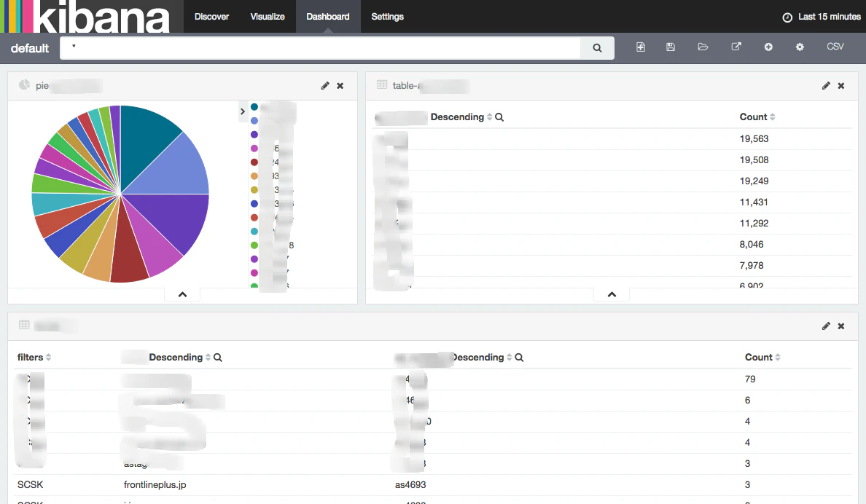Edit the pie visualization with the pencil icon
Image resolution: width=866 pixels, height=504 pixels.
(x=325, y=85)
